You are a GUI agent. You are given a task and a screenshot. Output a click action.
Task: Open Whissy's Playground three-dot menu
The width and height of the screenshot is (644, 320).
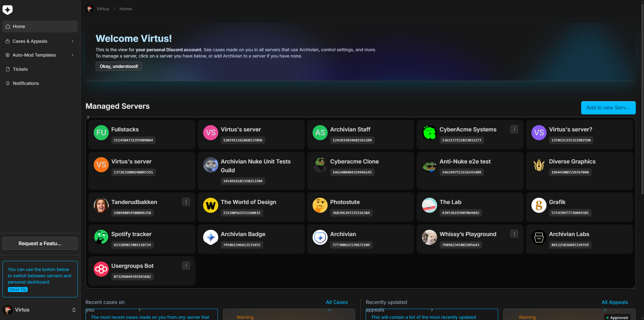click(x=514, y=234)
